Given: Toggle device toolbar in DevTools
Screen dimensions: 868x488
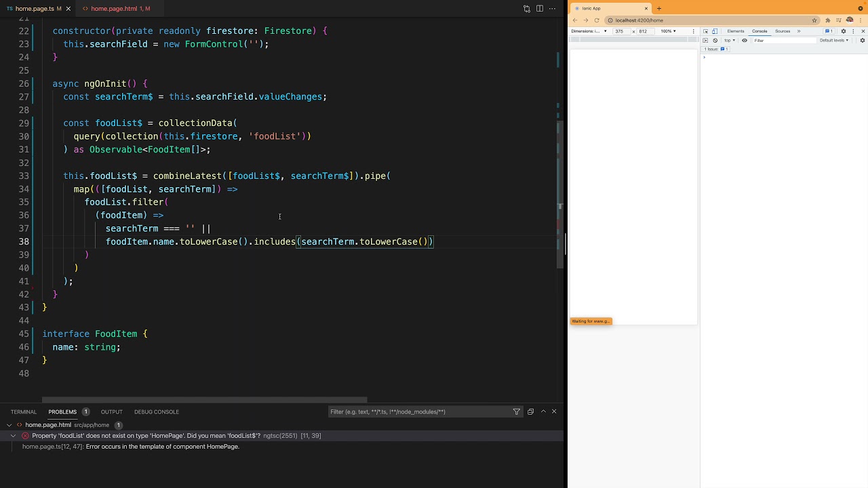Looking at the screenshot, I should (x=715, y=31).
